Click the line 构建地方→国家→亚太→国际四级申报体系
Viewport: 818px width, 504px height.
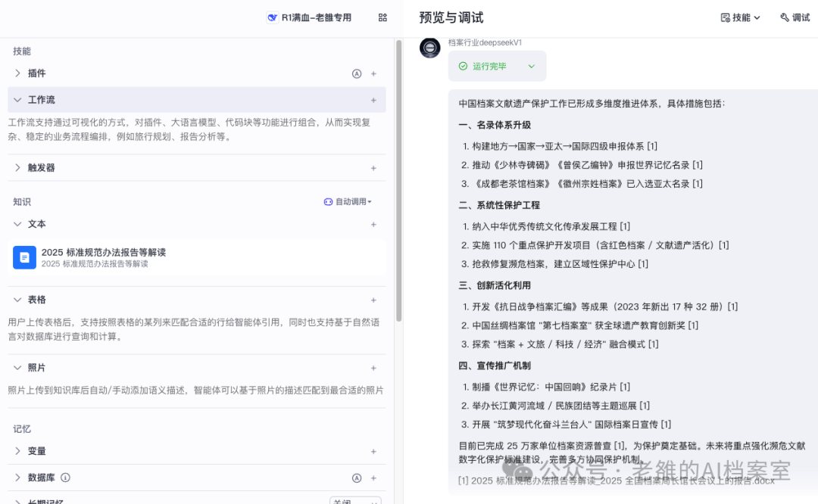coord(564,147)
